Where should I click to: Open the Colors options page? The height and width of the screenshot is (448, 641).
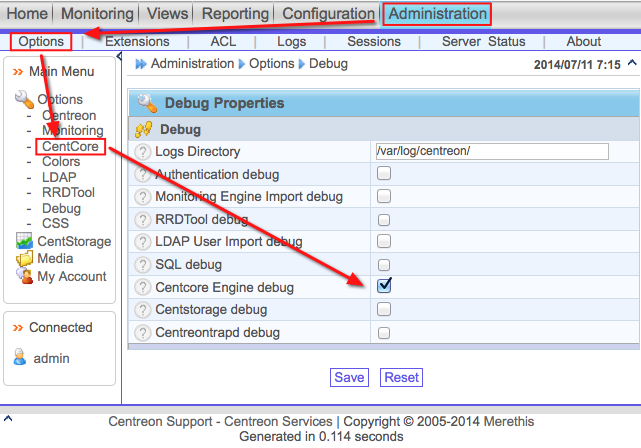click(x=61, y=161)
